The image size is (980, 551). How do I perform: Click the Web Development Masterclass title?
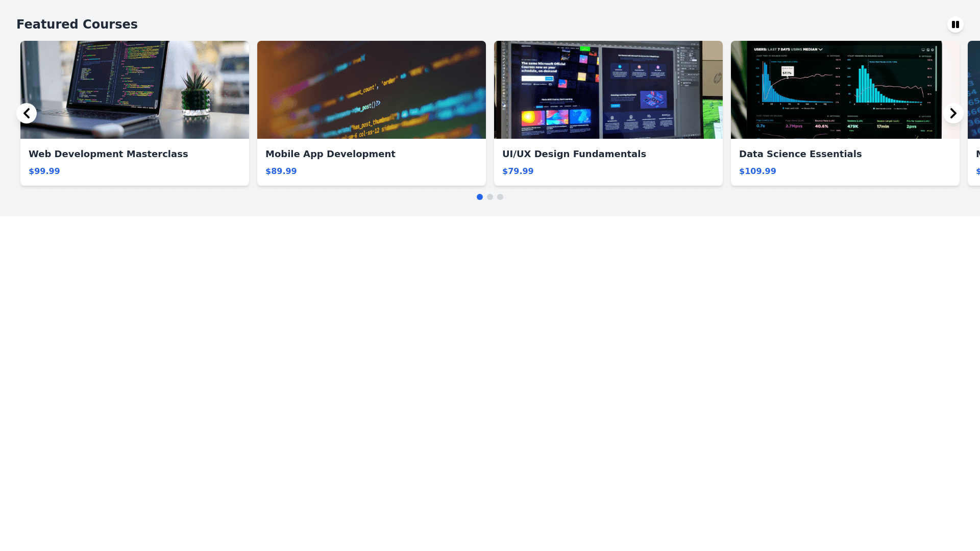(x=108, y=154)
